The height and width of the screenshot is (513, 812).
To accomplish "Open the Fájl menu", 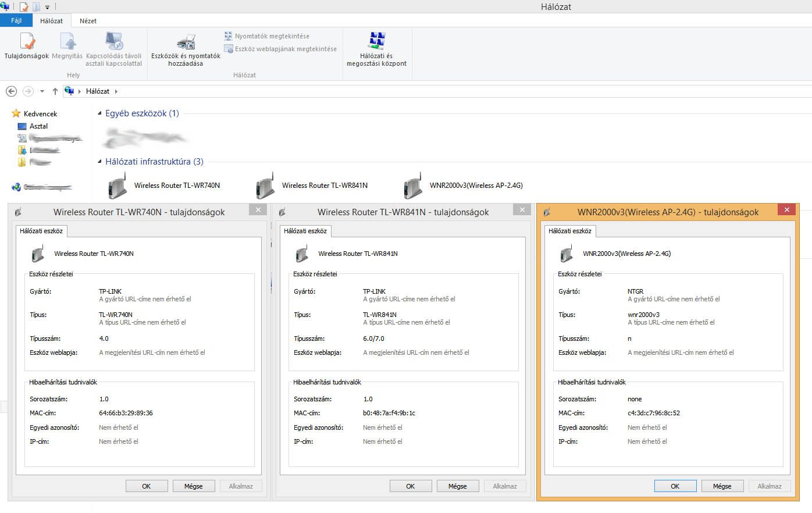I will [x=16, y=20].
